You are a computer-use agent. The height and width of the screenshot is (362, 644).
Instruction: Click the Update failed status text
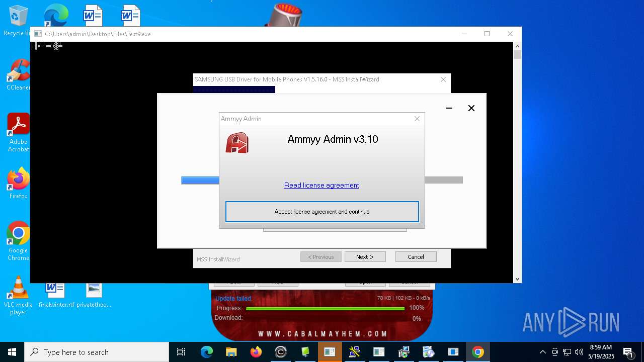click(x=234, y=299)
